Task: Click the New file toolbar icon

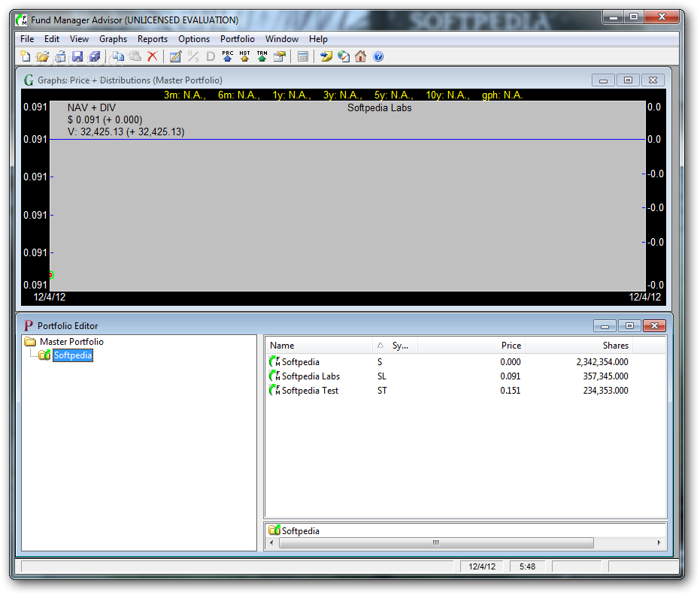Action: click(x=26, y=56)
